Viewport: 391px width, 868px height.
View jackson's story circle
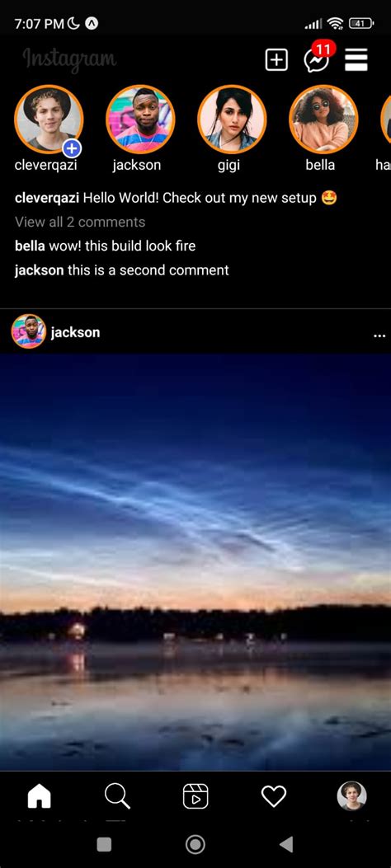pyautogui.click(x=140, y=120)
